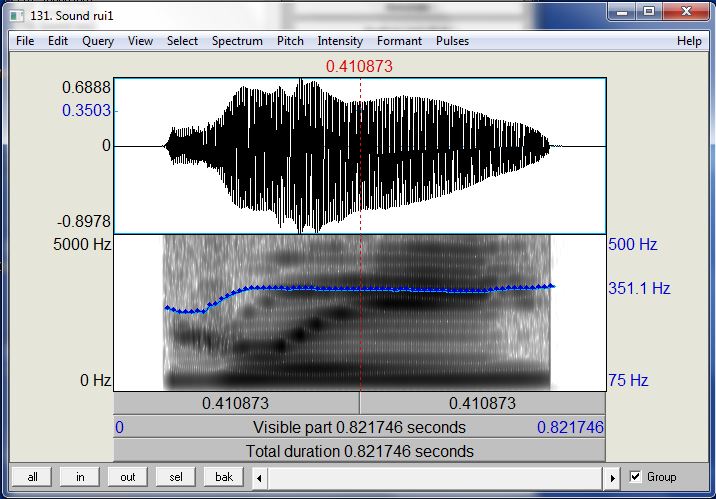Open the Intensity menu
Image resolution: width=716 pixels, height=499 pixels.
coord(340,41)
